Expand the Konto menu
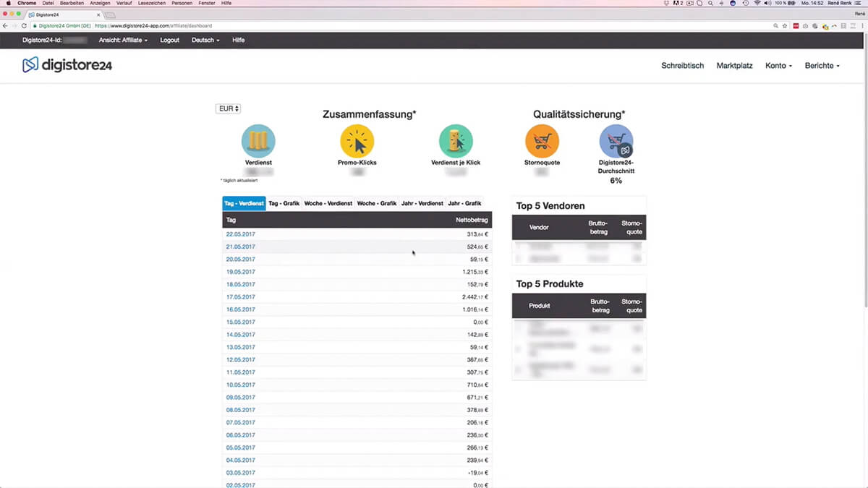 778,66
